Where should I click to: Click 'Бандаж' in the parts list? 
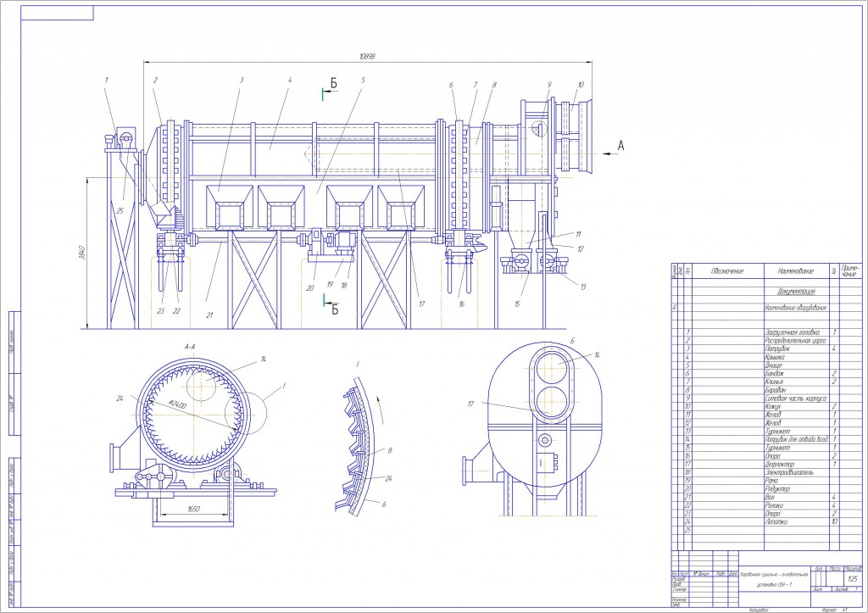775,374
